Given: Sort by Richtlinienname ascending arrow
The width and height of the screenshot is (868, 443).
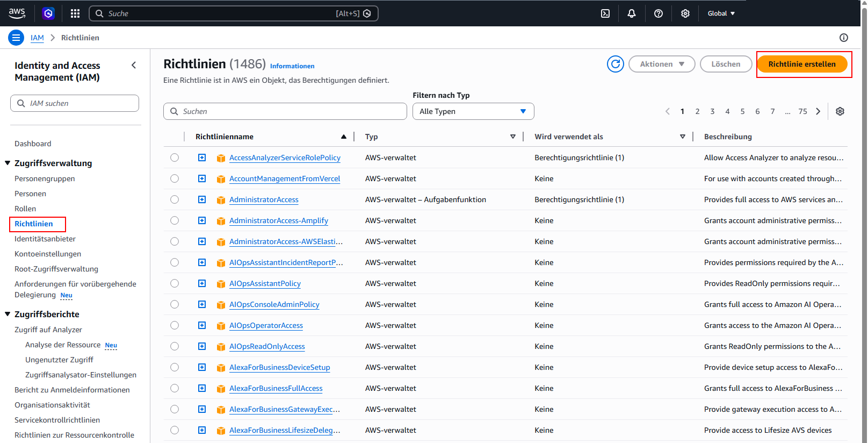Looking at the screenshot, I should coord(344,137).
